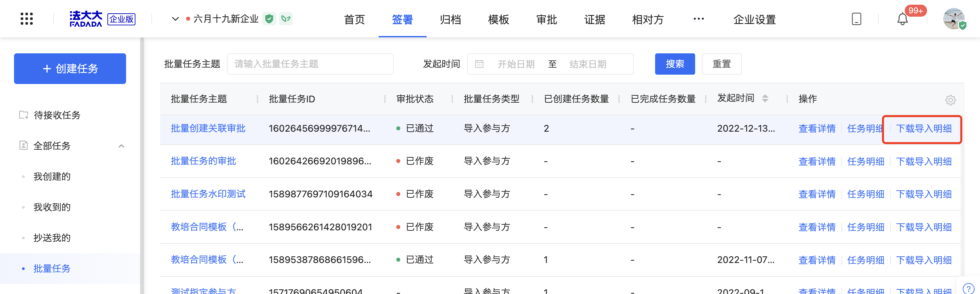Screen dimensions: 980x294
Task: Click the green shield verification badge
Action: [x=269, y=19]
